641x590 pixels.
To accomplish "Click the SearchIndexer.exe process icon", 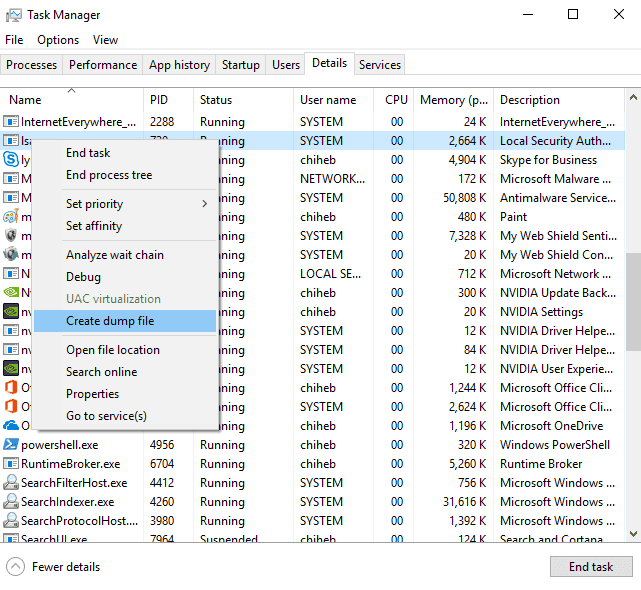I will pyautogui.click(x=11, y=502).
